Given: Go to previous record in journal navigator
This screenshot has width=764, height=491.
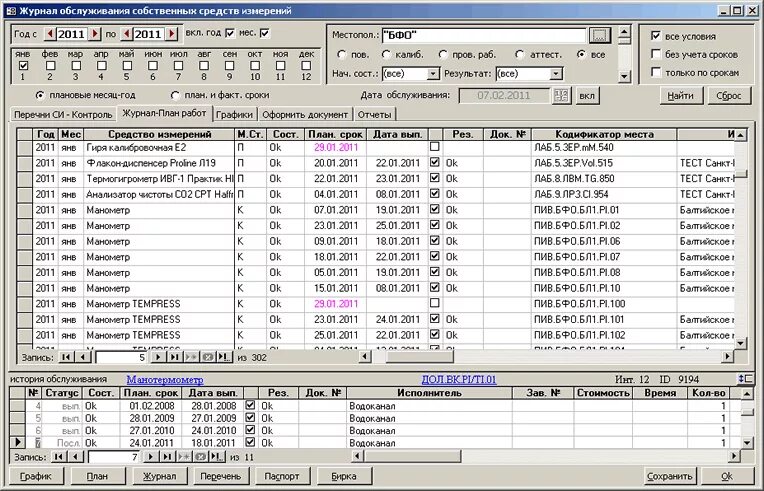Looking at the screenshot, I should pos(83,357).
